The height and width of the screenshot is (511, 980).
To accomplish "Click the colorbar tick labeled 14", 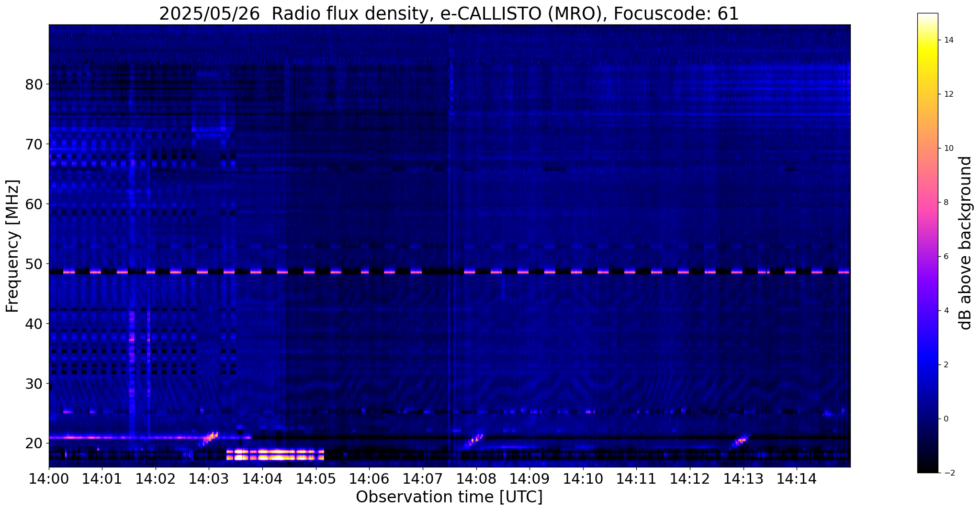I will click(x=947, y=40).
